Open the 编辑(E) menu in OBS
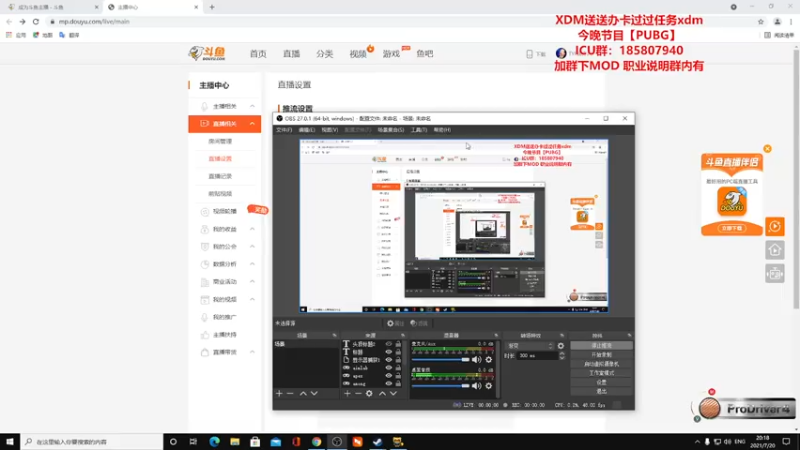The height and width of the screenshot is (450, 800). coord(307,130)
